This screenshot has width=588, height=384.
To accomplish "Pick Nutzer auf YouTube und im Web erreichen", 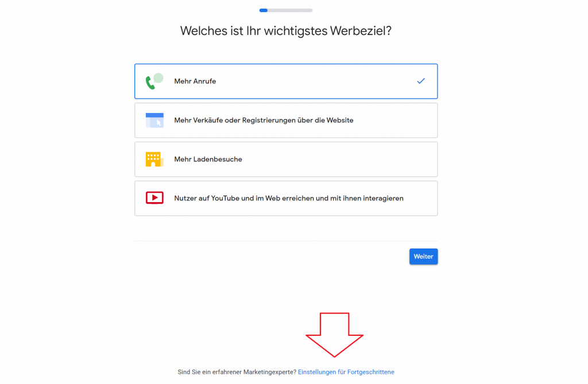I will coord(286,199).
